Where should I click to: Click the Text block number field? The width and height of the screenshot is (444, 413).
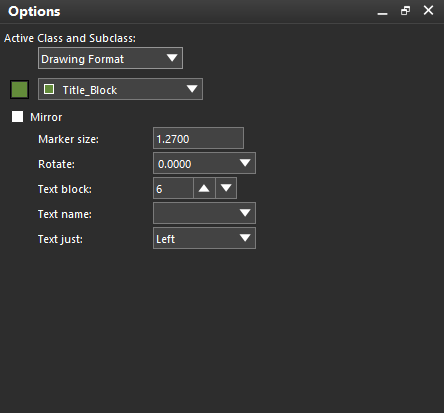[173, 188]
